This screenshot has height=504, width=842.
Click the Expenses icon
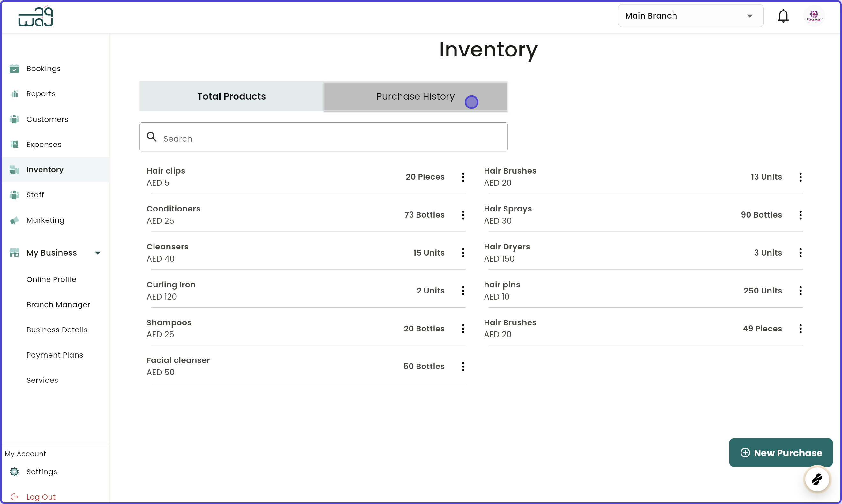tap(14, 144)
